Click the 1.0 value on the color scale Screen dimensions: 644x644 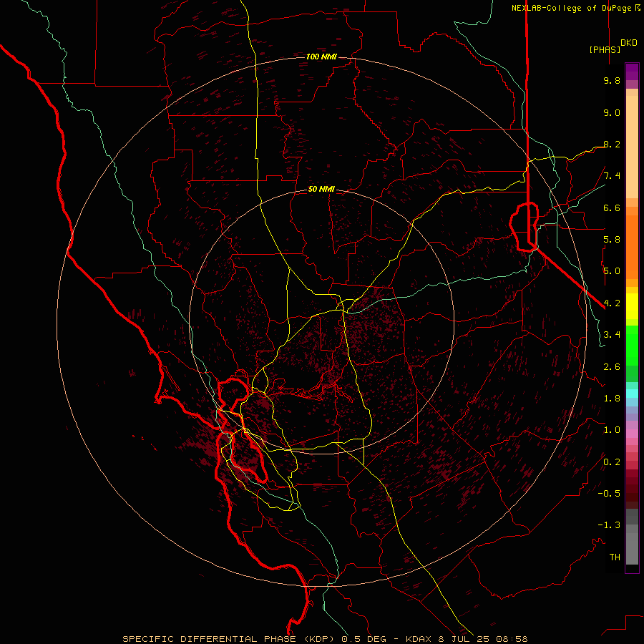pyautogui.click(x=612, y=430)
